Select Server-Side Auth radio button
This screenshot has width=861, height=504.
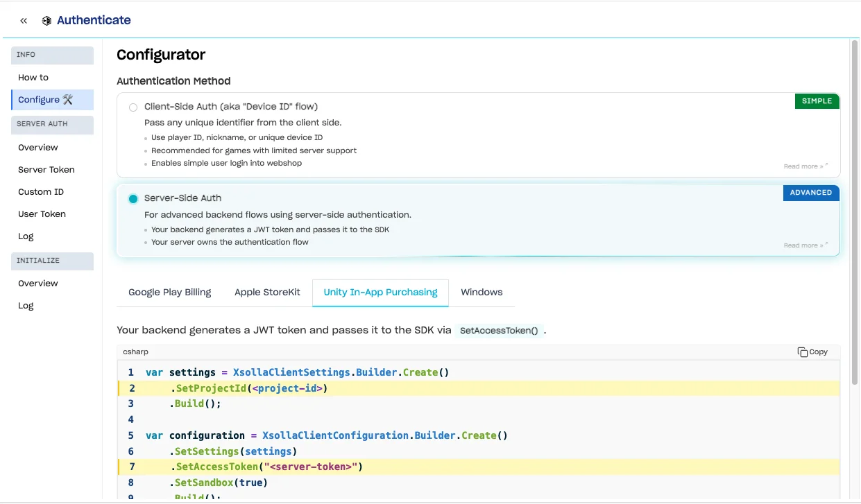(x=133, y=199)
